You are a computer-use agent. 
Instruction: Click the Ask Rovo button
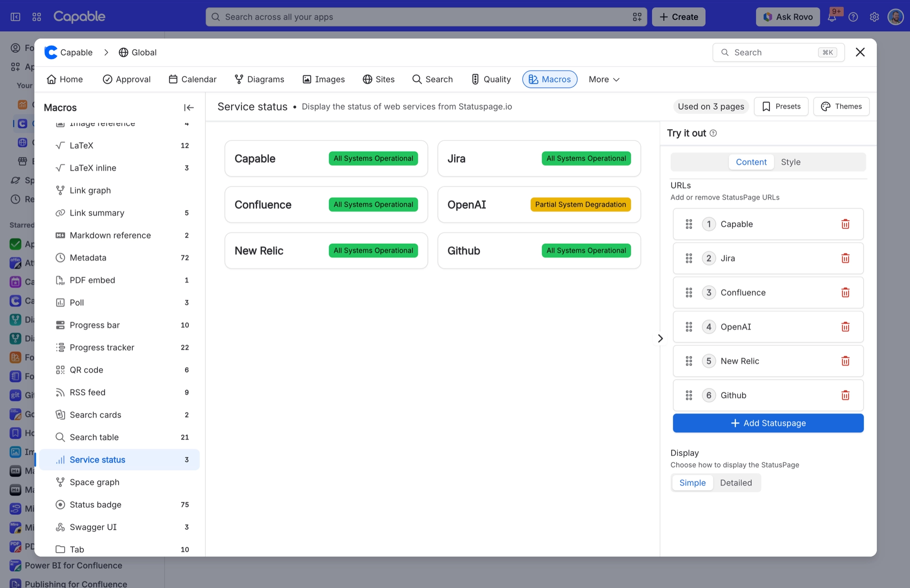788,17
